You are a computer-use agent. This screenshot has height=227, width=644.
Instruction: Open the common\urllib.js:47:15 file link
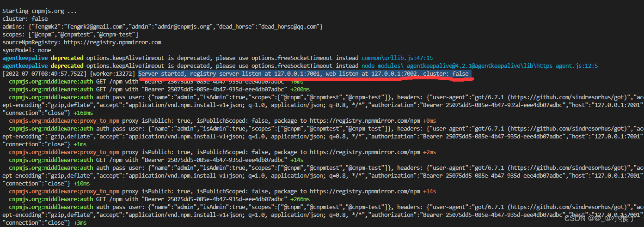(397, 58)
